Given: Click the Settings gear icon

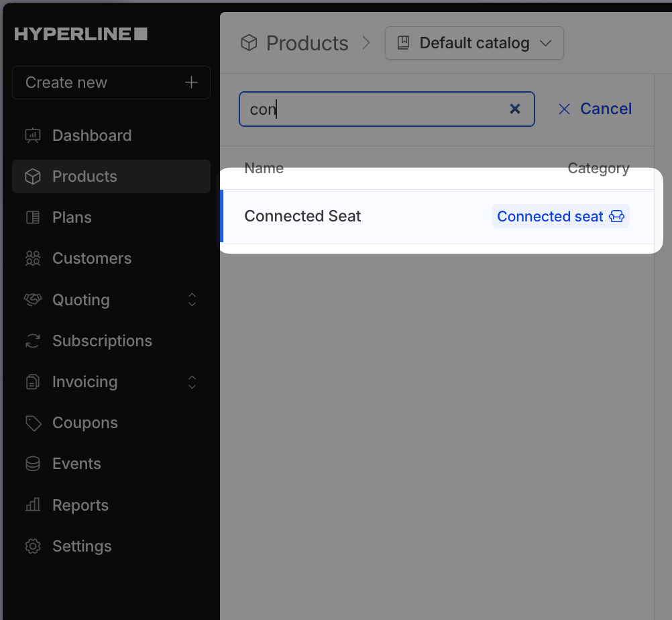Looking at the screenshot, I should point(33,546).
